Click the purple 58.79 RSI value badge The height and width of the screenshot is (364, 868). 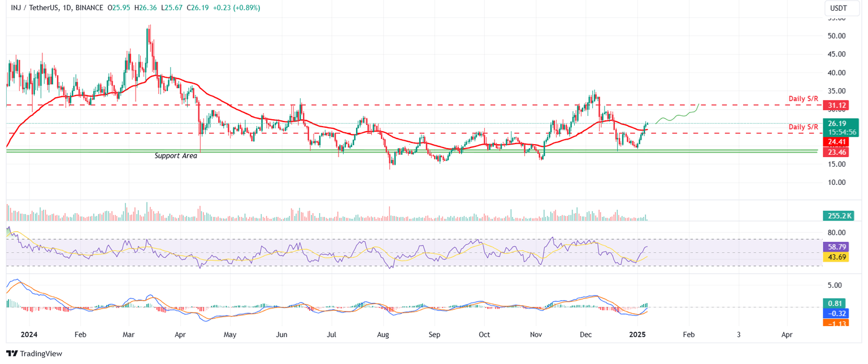click(835, 246)
